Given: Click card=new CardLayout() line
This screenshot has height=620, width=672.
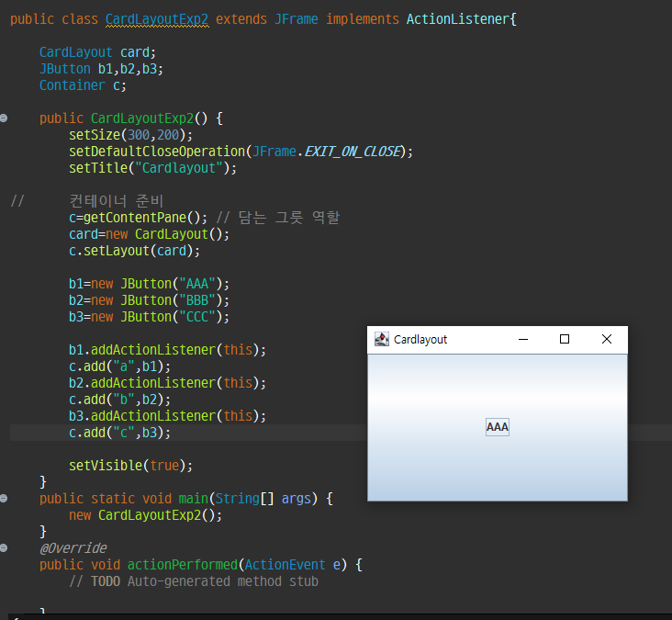Looking at the screenshot, I should pos(149,234).
